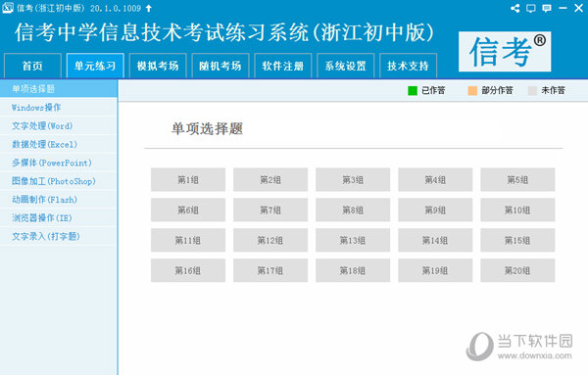Image resolution: width=588 pixels, height=375 pixels.
Task: Click the upgrade arrow next to version number
Action: point(149,8)
